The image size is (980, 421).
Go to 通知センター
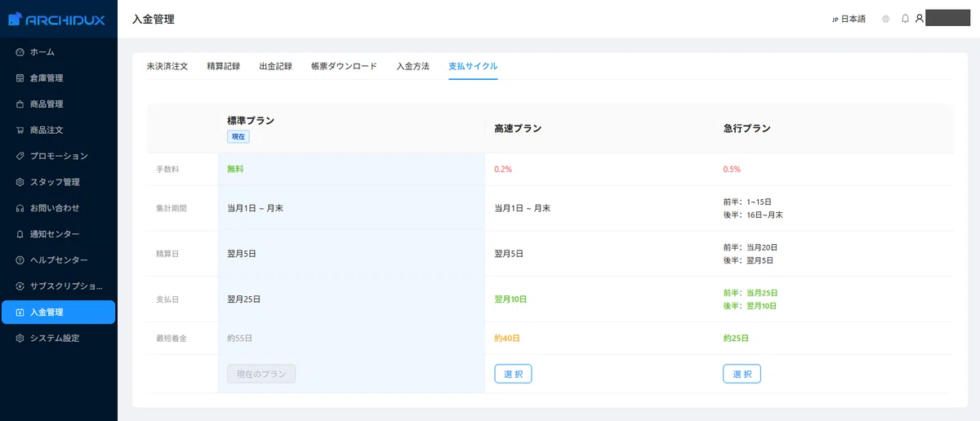(x=59, y=234)
